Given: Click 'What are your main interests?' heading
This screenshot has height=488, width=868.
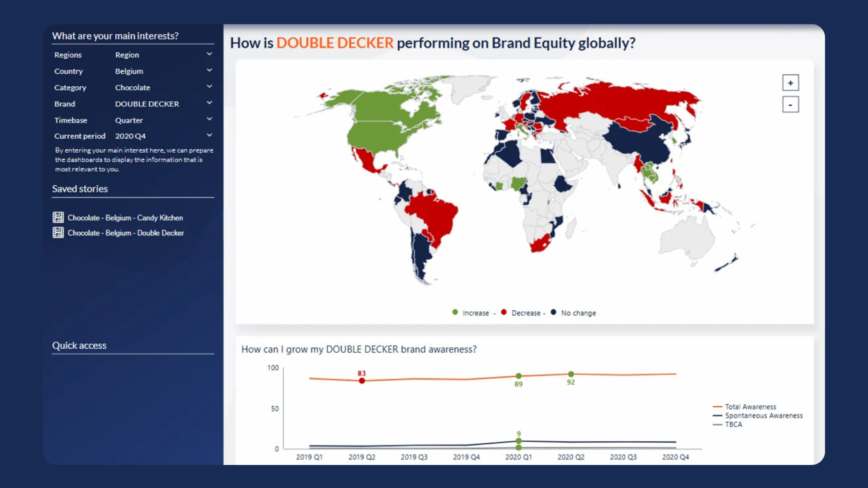Looking at the screenshot, I should tap(115, 36).
